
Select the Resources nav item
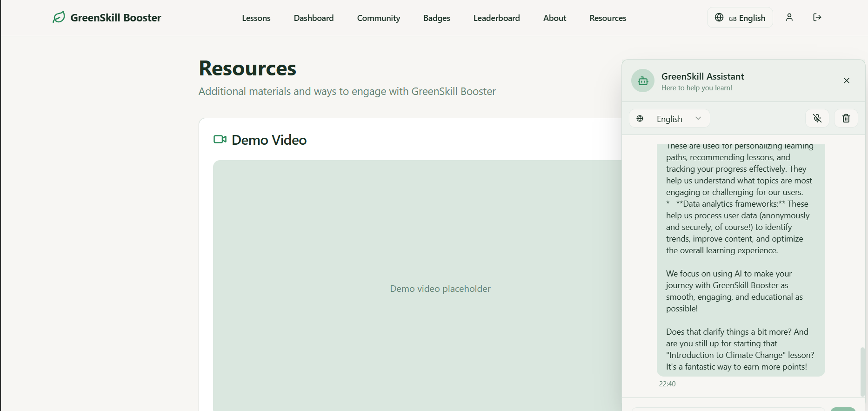(x=608, y=18)
